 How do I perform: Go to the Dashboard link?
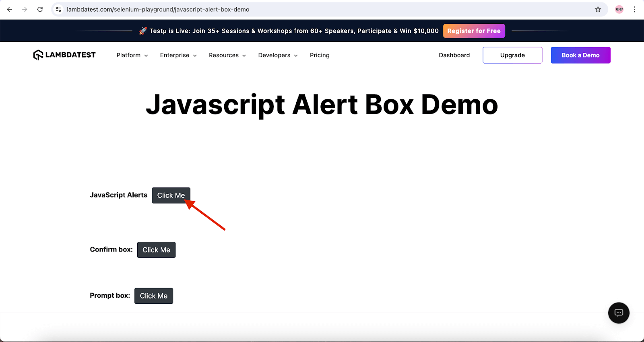pyautogui.click(x=454, y=55)
